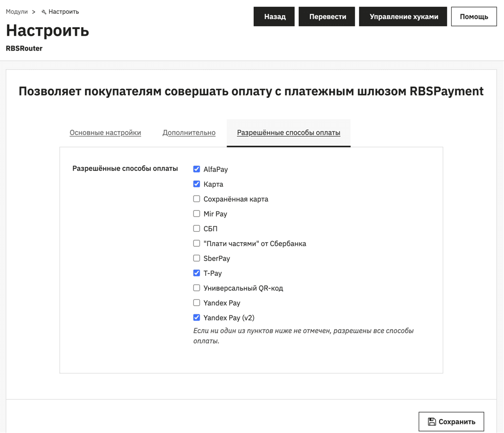
Task: Uncheck the AlfaPay checkbox
Action: click(196, 169)
